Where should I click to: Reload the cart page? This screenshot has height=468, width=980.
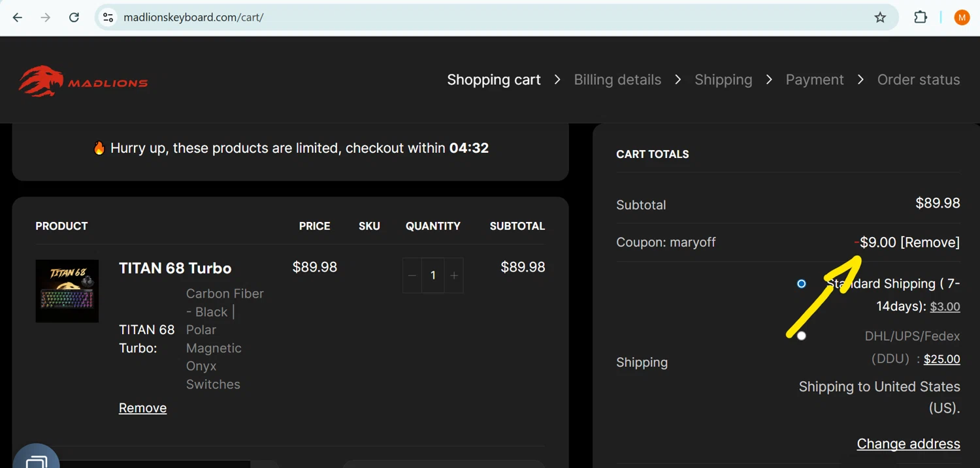coord(74,18)
